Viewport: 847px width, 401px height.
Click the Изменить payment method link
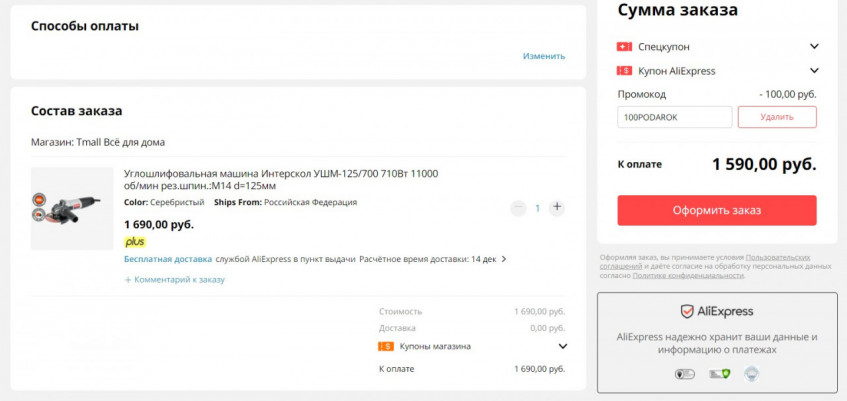(543, 56)
